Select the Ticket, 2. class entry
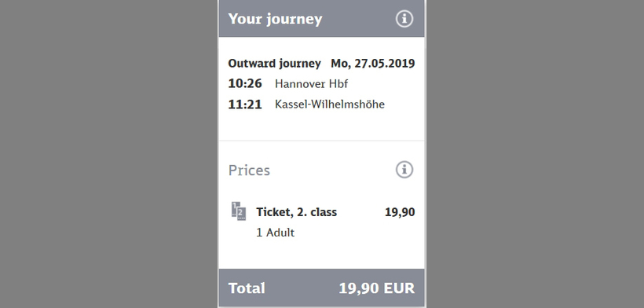Image resolution: width=644 pixels, height=308 pixels. click(x=297, y=212)
